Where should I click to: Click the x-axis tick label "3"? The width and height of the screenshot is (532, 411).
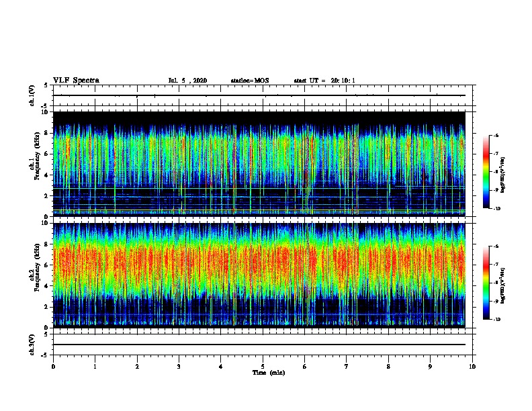[x=179, y=367]
